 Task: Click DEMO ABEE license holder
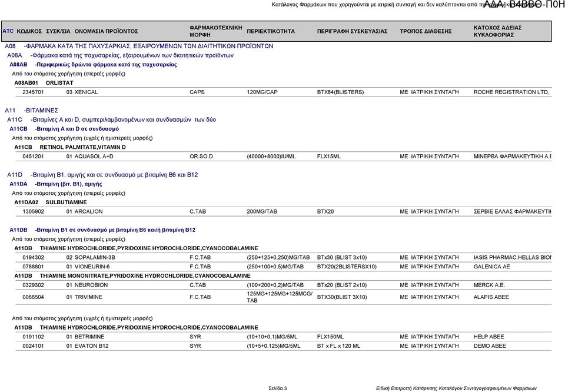(490, 346)
